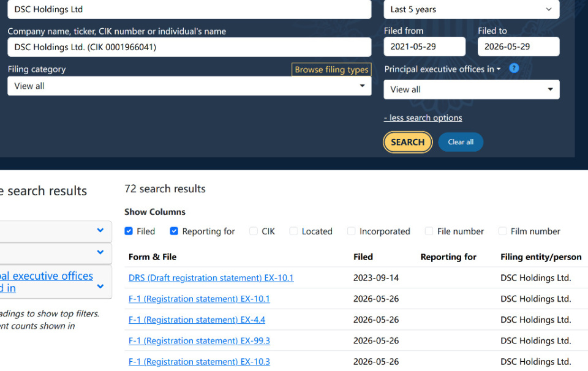Expand the executive offices located in filter
Image resolution: width=588 pixels, height=371 pixels.
pos(100,287)
